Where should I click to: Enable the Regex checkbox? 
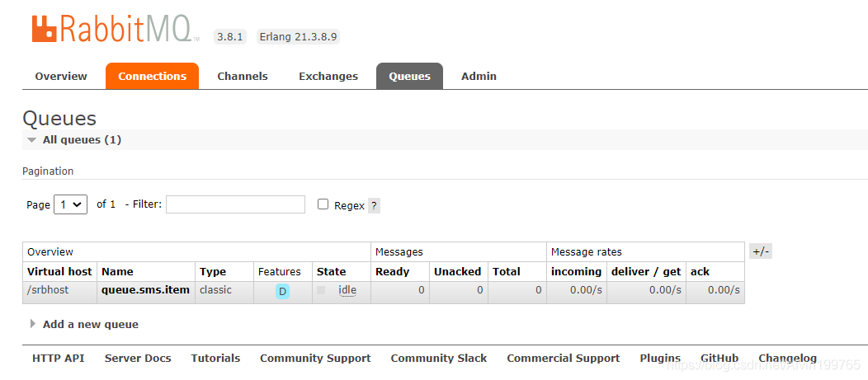(323, 204)
